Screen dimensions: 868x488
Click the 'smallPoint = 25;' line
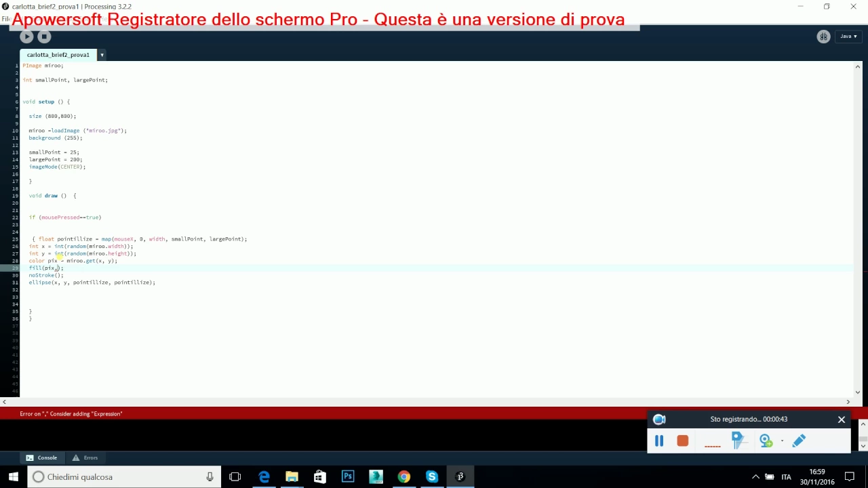click(x=54, y=152)
